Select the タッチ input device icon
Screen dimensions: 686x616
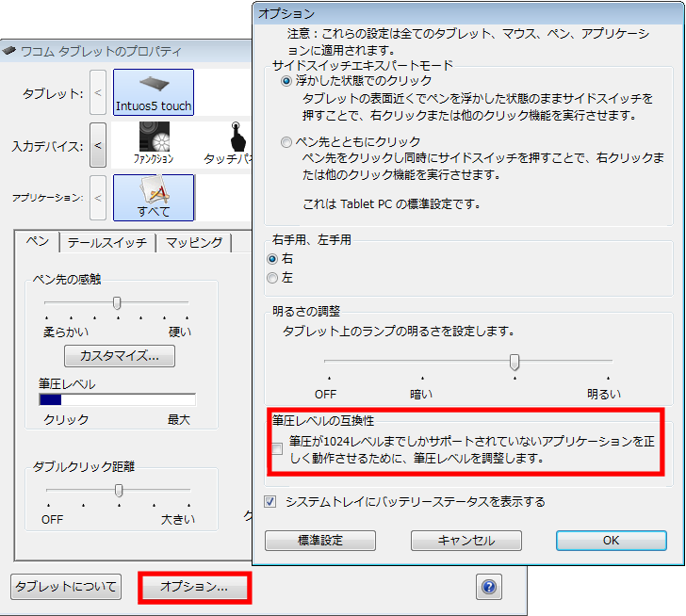[x=228, y=143]
